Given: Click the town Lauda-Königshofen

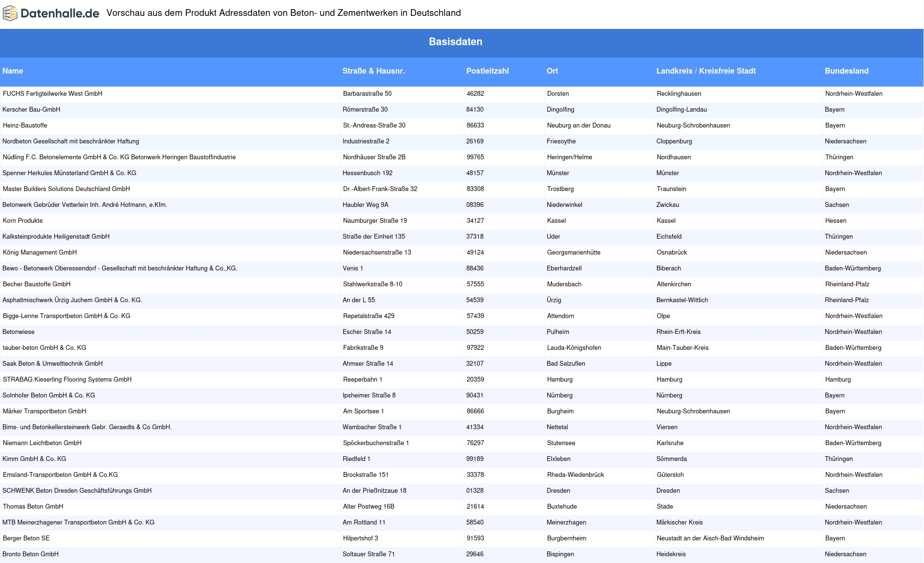Looking at the screenshot, I should pyautogui.click(x=574, y=348).
